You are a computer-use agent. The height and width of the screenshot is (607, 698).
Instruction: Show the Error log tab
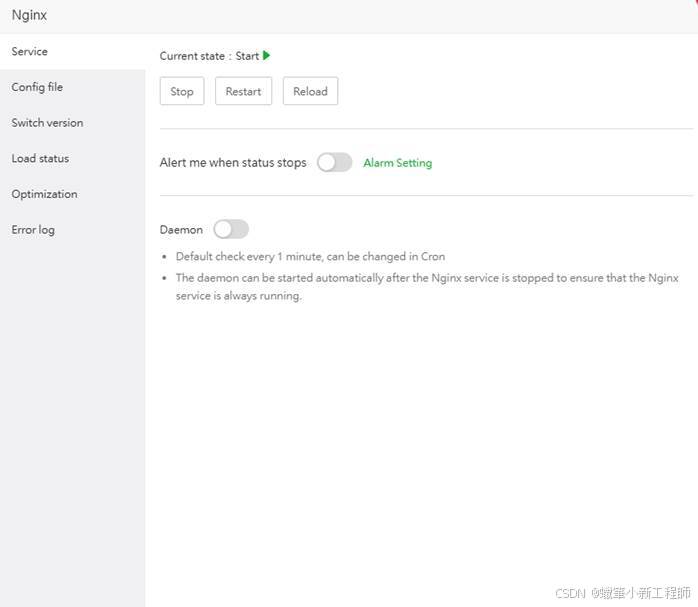click(73, 230)
